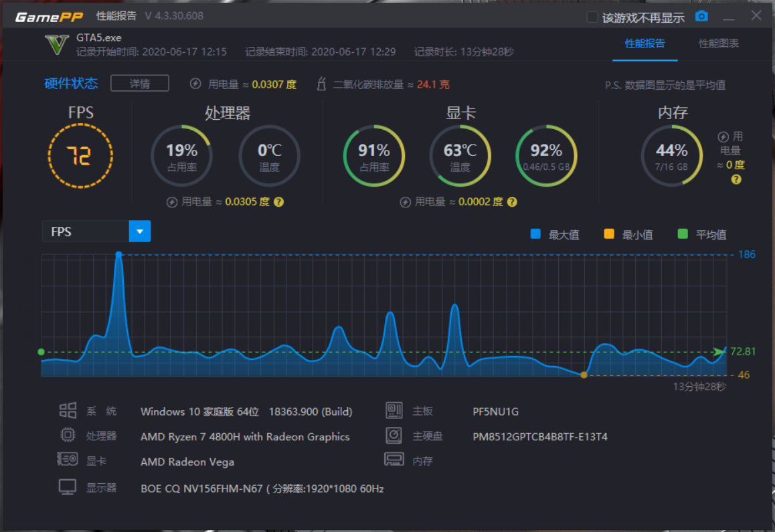Image resolution: width=775 pixels, height=532 pixels.
Task: Expand the blue dropdown arrow next to FPS
Action: (x=140, y=232)
